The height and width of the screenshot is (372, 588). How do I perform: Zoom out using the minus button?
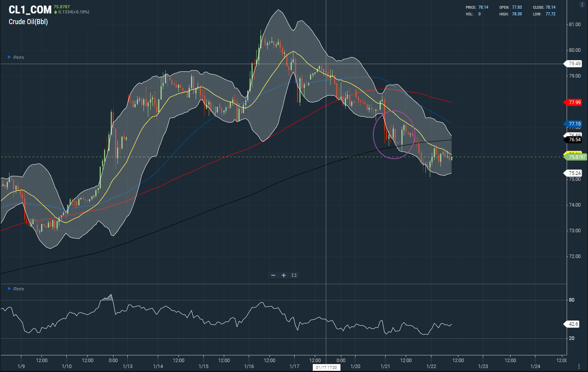[273, 275]
